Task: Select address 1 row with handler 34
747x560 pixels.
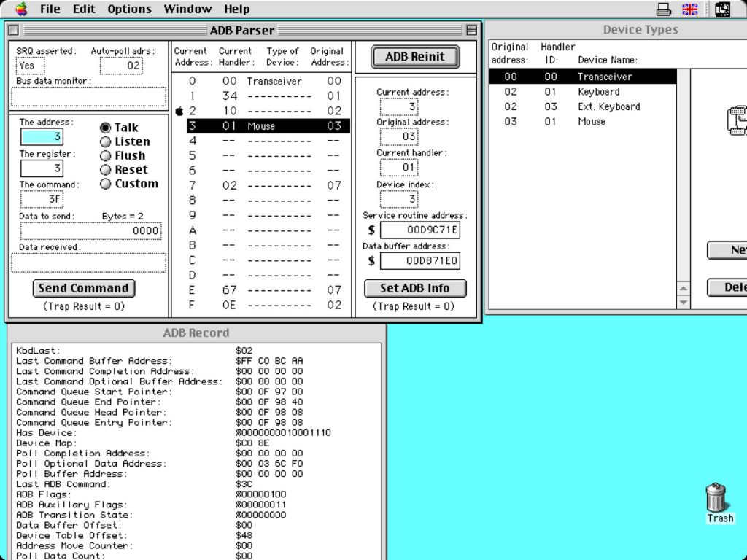Action: 268,96
